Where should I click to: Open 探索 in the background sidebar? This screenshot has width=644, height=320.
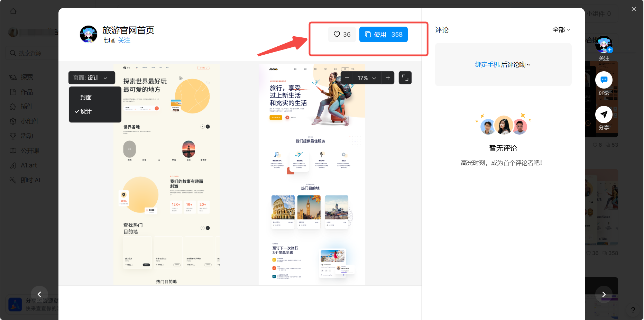pyautogui.click(x=21, y=77)
